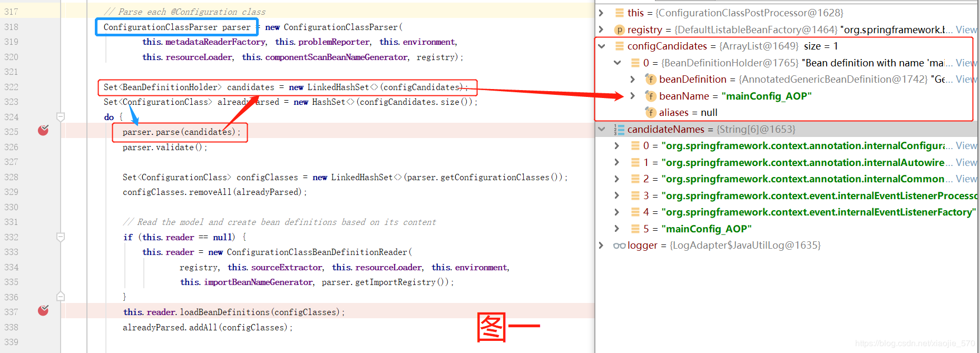980x353 pixels.
Task: Select the beanName "mainConfig_AOP" row
Action: 786,96
